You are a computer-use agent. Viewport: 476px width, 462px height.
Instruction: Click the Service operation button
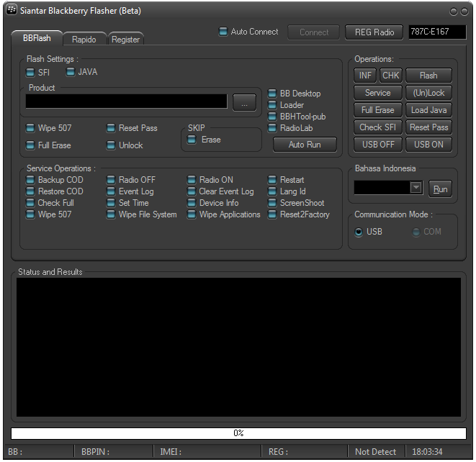378,93
